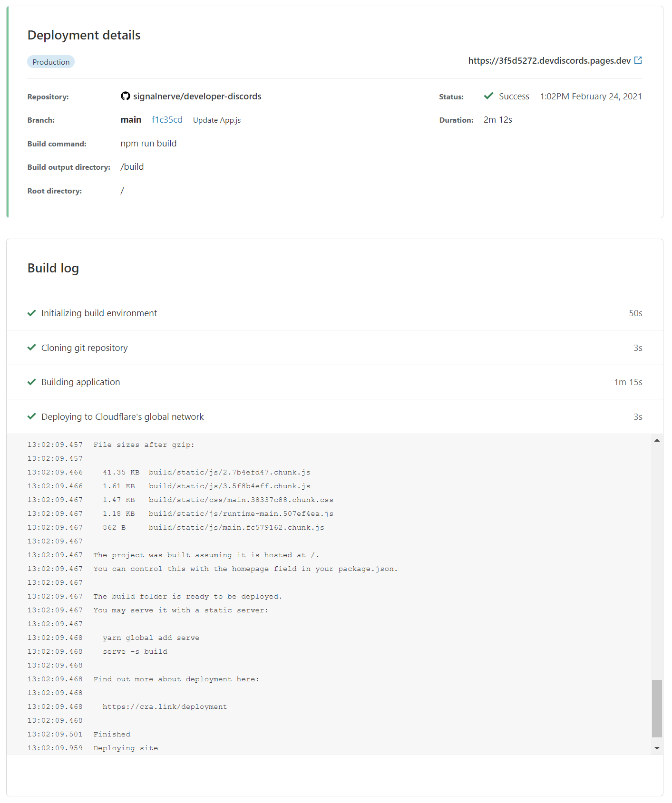Image resolution: width=672 pixels, height=803 pixels.
Task: Click checkmark beside Deploying to Cloudflare's network
Action: click(x=31, y=416)
